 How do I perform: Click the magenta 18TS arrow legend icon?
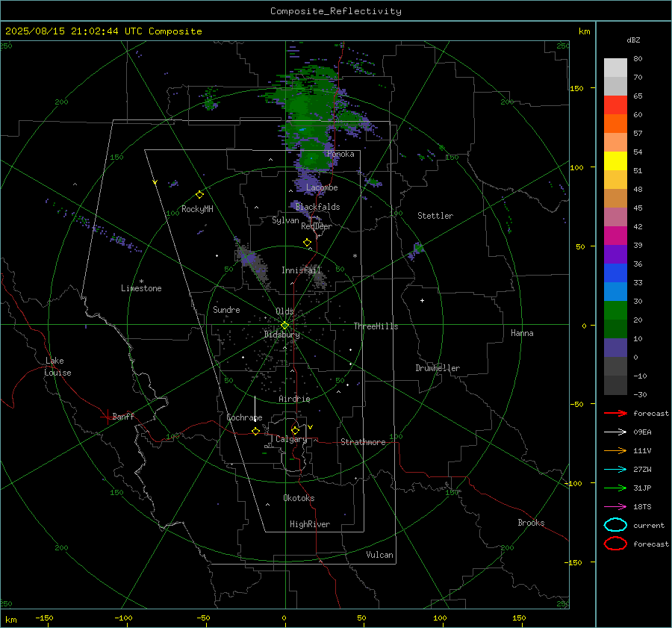(x=615, y=507)
